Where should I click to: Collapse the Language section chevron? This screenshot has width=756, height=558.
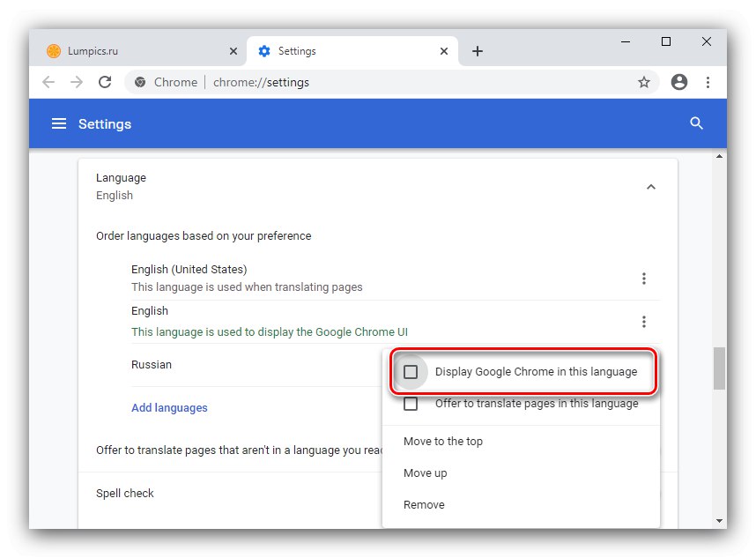651,187
